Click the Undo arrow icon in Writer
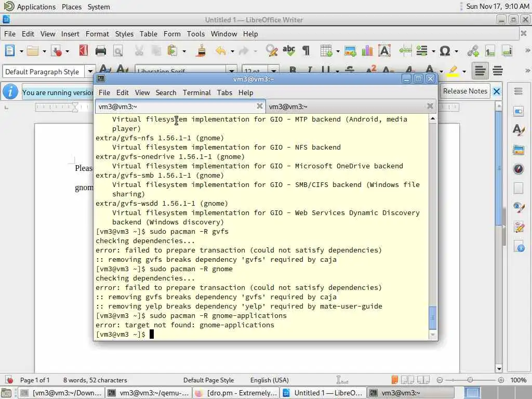The width and height of the screenshot is (532, 399). pyautogui.click(x=220, y=51)
